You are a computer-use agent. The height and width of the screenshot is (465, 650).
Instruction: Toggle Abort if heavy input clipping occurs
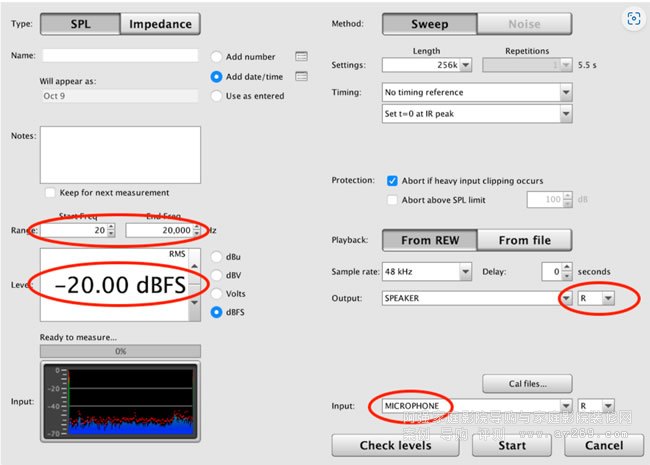coord(392,181)
